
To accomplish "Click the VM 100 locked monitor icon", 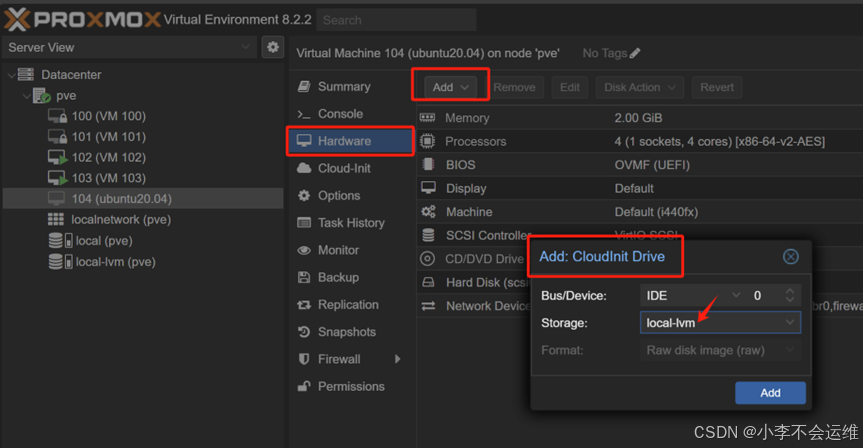I will click(57, 116).
